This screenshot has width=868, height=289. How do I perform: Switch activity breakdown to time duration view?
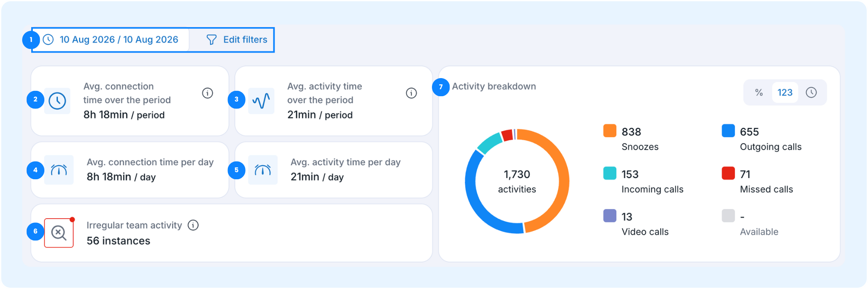(x=811, y=92)
